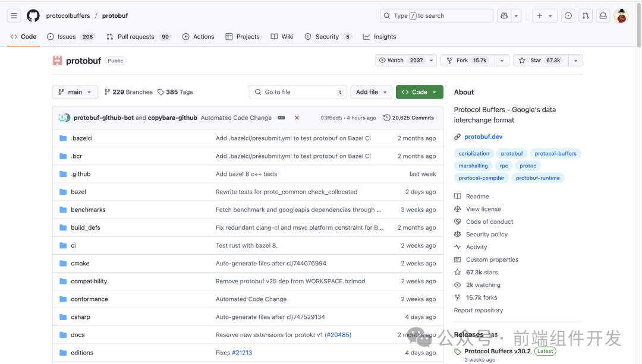Select the serialization topic tag

(474, 154)
